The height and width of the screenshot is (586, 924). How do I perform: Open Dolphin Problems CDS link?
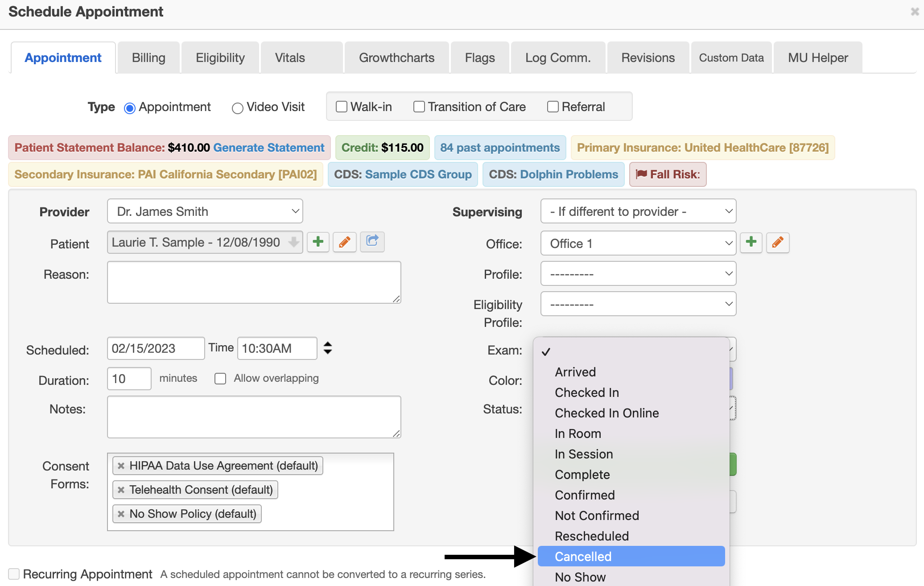click(569, 174)
